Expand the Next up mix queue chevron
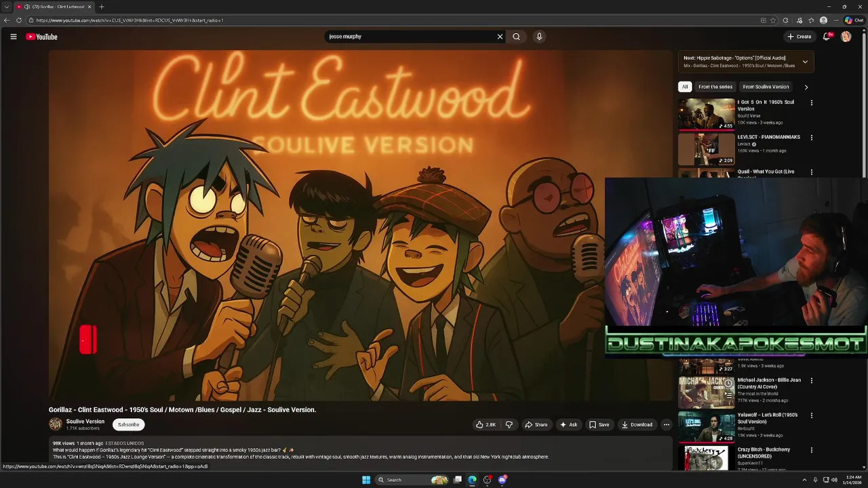 [x=805, y=62]
